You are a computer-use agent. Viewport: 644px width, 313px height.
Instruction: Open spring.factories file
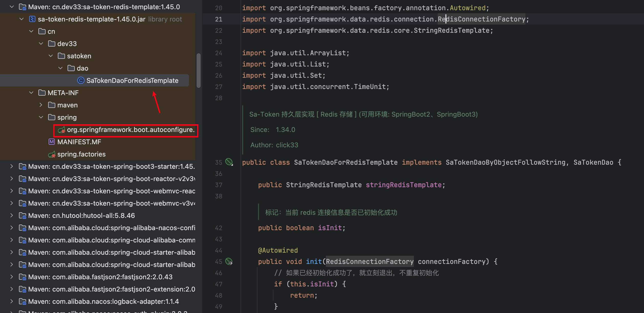coord(81,154)
